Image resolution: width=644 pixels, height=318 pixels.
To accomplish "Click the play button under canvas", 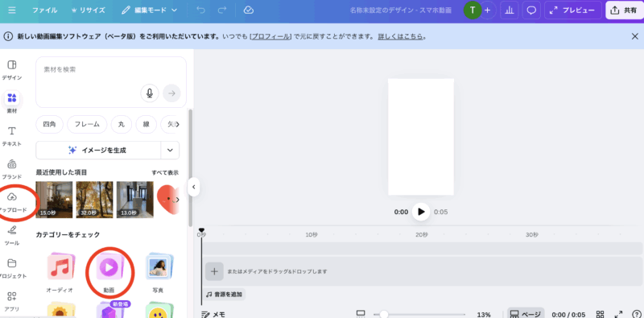I will [420, 212].
